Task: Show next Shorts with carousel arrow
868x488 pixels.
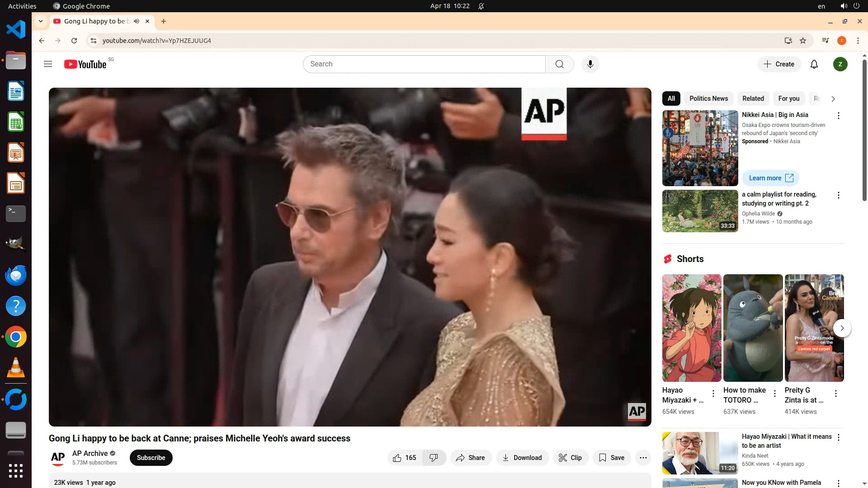Action: click(x=842, y=328)
